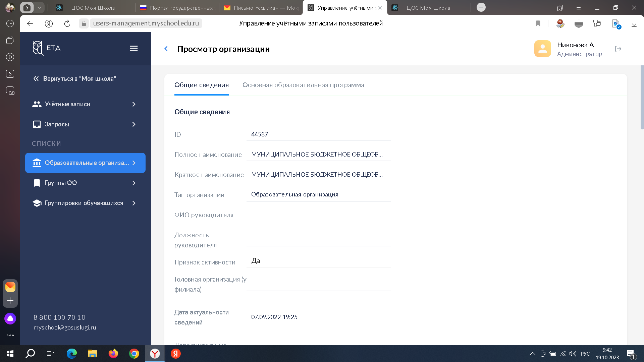
Task: Click the hamburger menu icon in sidebar
Action: point(133,49)
